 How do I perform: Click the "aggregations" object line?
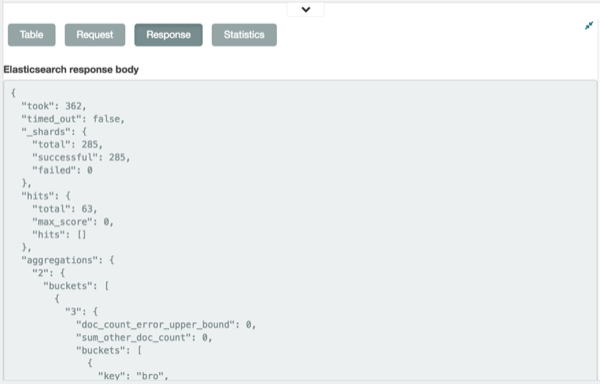tap(68, 260)
